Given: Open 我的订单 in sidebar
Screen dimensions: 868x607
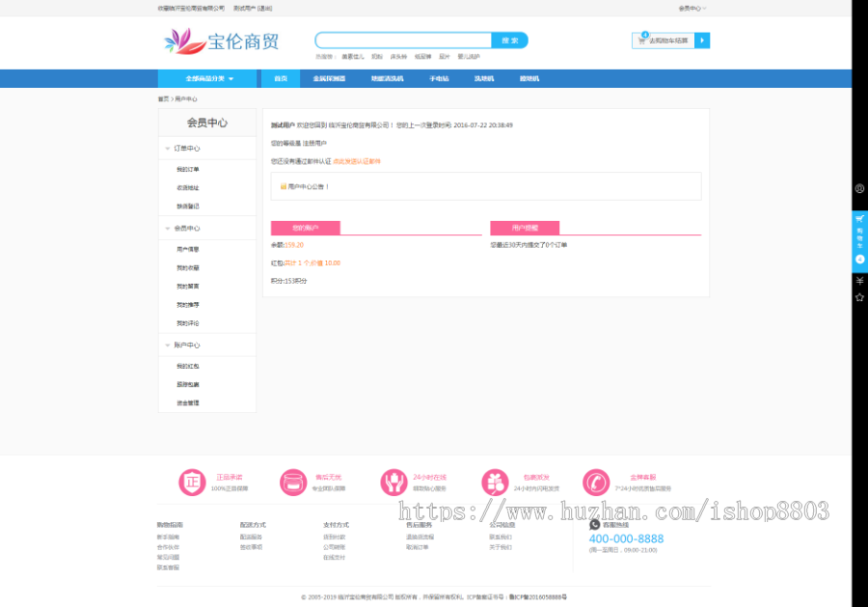Looking at the screenshot, I should point(188,170).
